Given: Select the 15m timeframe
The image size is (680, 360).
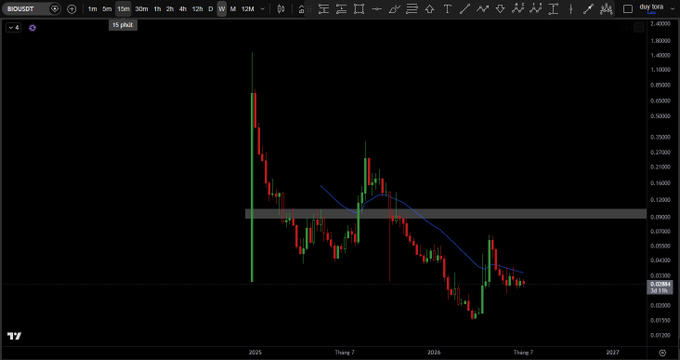Looking at the screenshot, I should 123,9.
